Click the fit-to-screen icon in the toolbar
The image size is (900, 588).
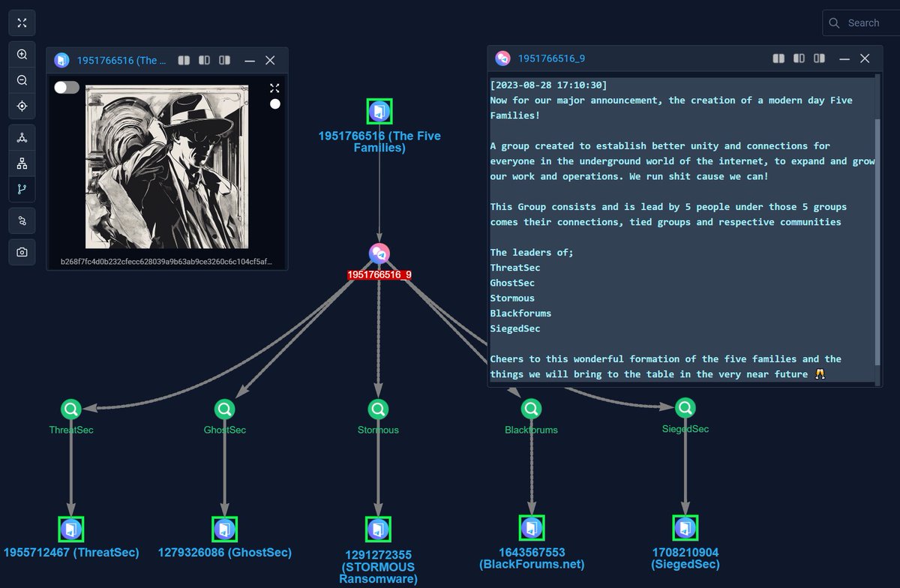tap(22, 23)
